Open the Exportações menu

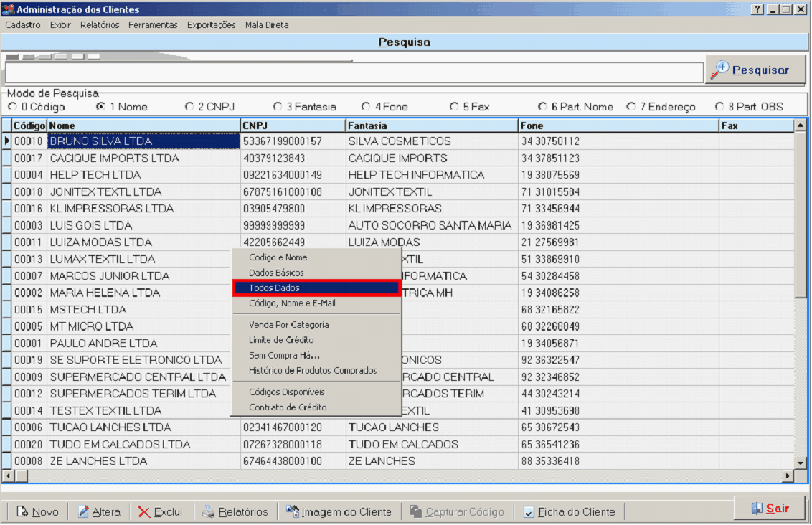click(211, 24)
